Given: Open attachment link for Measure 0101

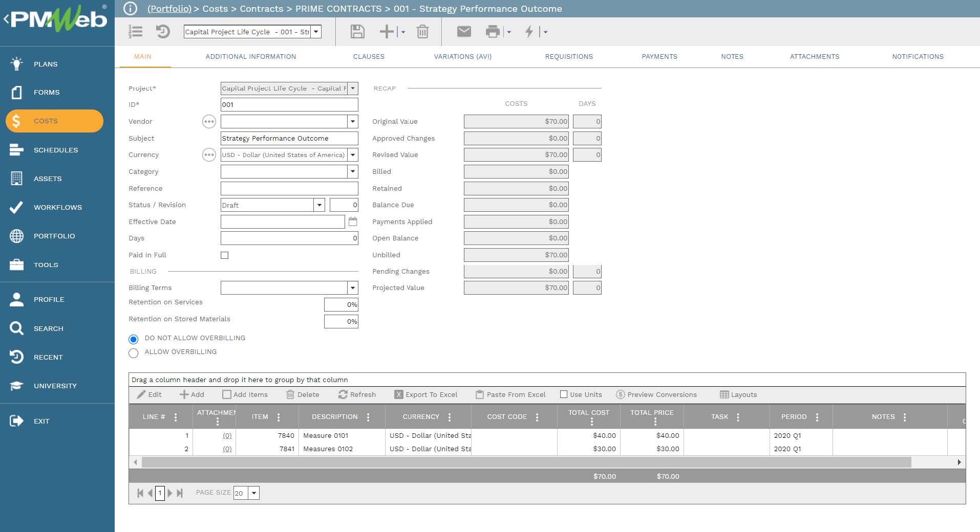Looking at the screenshot, I should coord(227,435).
